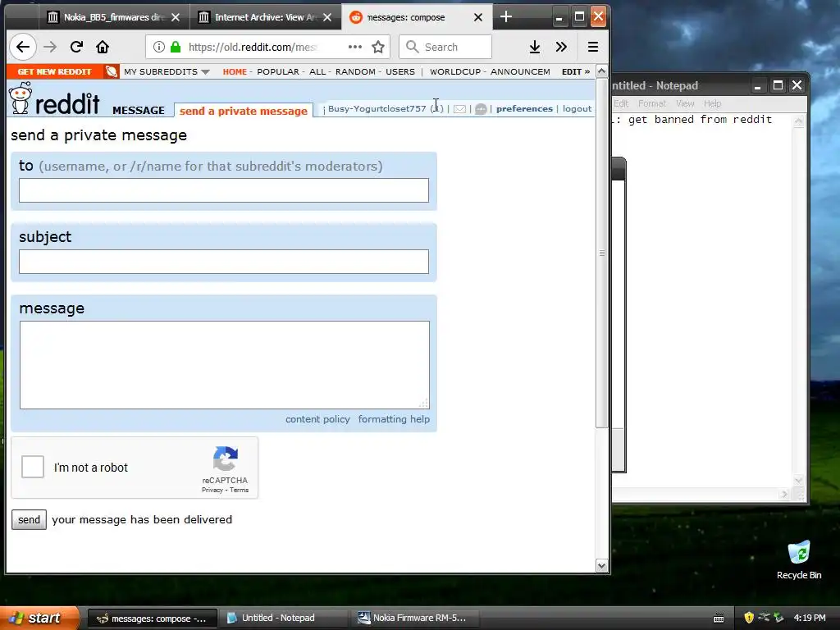Close the Internet Archive tab
Viewport: 840px width, 630px height.
327,17
